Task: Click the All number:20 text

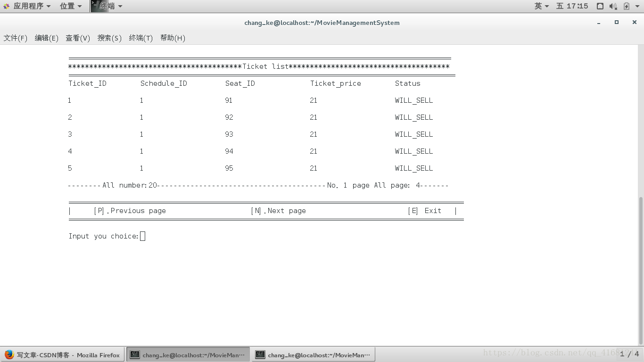Action: click(x=130, y=185)
